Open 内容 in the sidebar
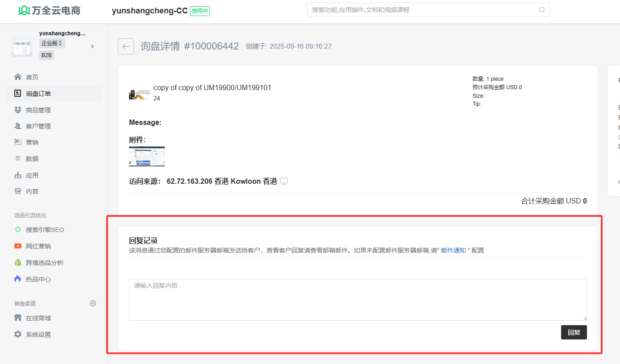This screenshot has width=620, height=364. click(x=32, y=191)
